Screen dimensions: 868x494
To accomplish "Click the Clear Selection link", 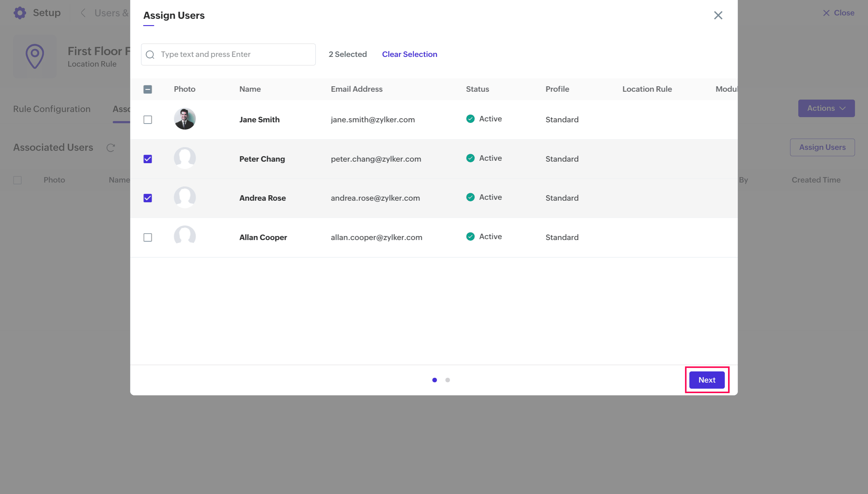I will coord(409,54).
